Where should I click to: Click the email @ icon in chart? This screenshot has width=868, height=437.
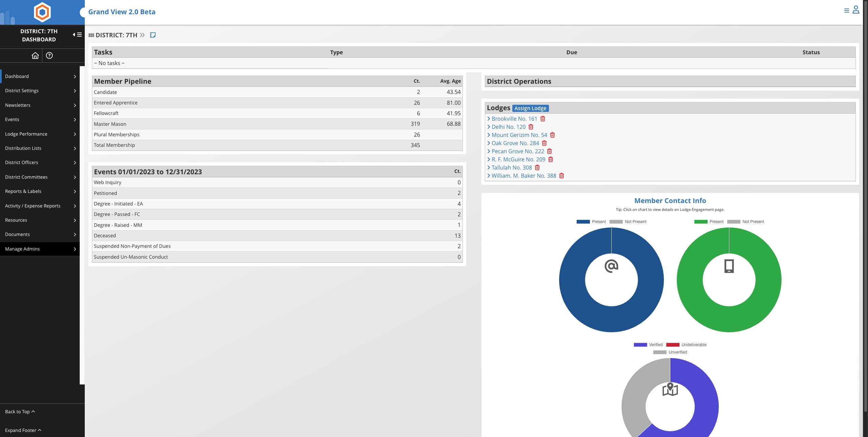611,266
